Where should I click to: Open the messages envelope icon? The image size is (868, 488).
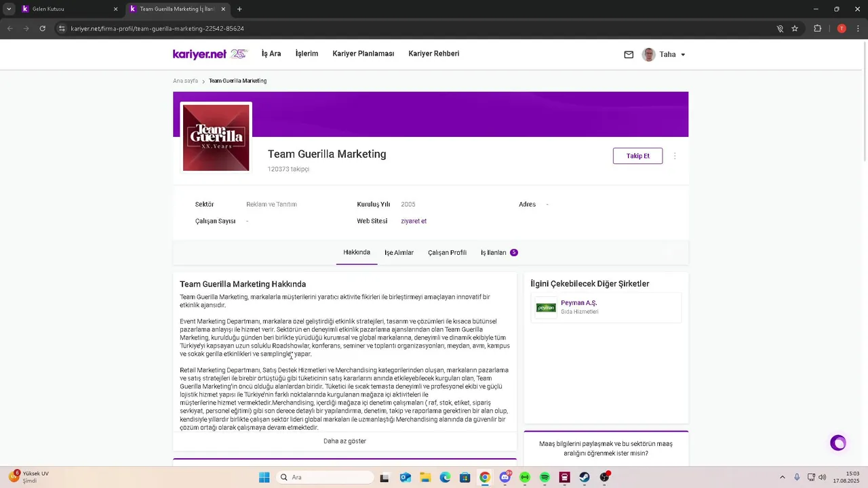[629, 54]
